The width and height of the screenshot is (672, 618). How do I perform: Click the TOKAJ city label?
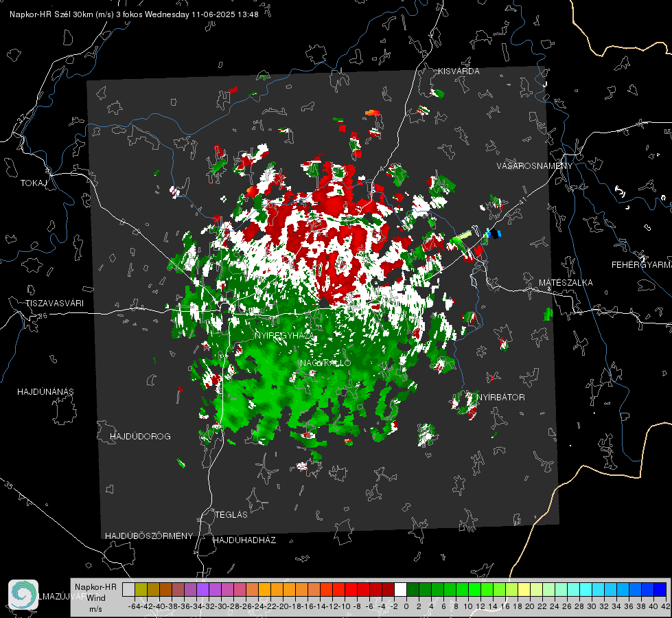pyautogui.click(x=34, y=183)
